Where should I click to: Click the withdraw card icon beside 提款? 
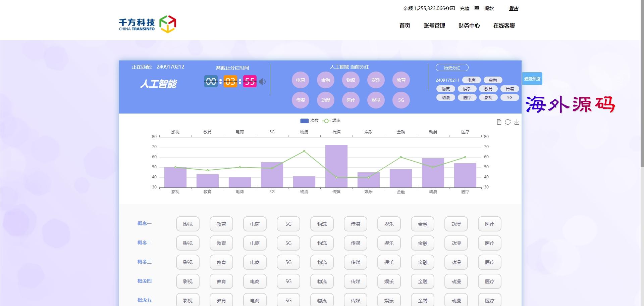click(x=477, y=8)
